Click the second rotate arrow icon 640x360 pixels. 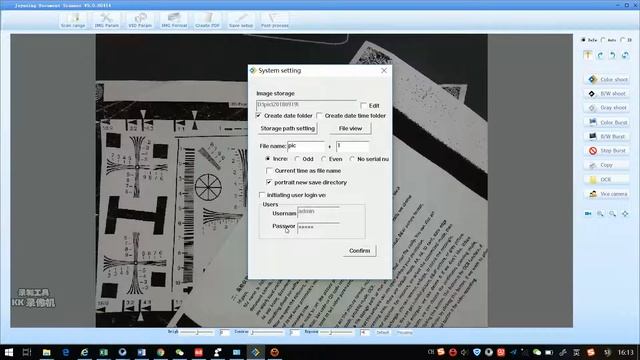(600, 55)
